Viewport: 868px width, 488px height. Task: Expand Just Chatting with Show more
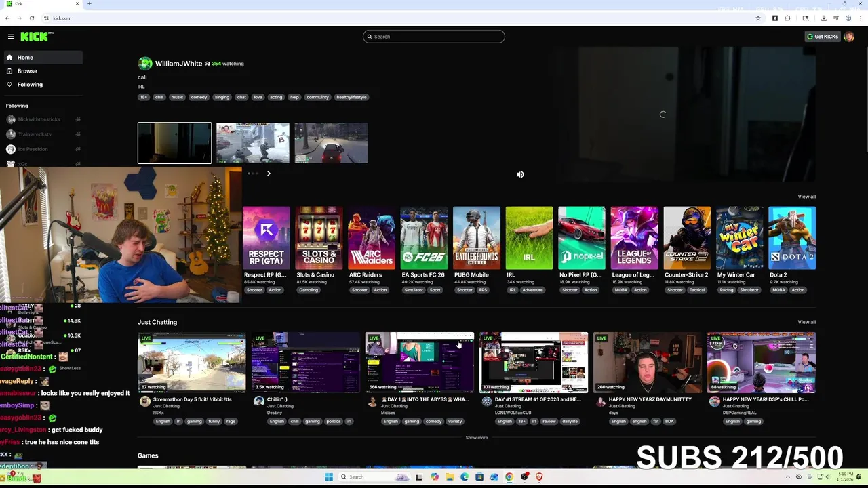[477, 438]
